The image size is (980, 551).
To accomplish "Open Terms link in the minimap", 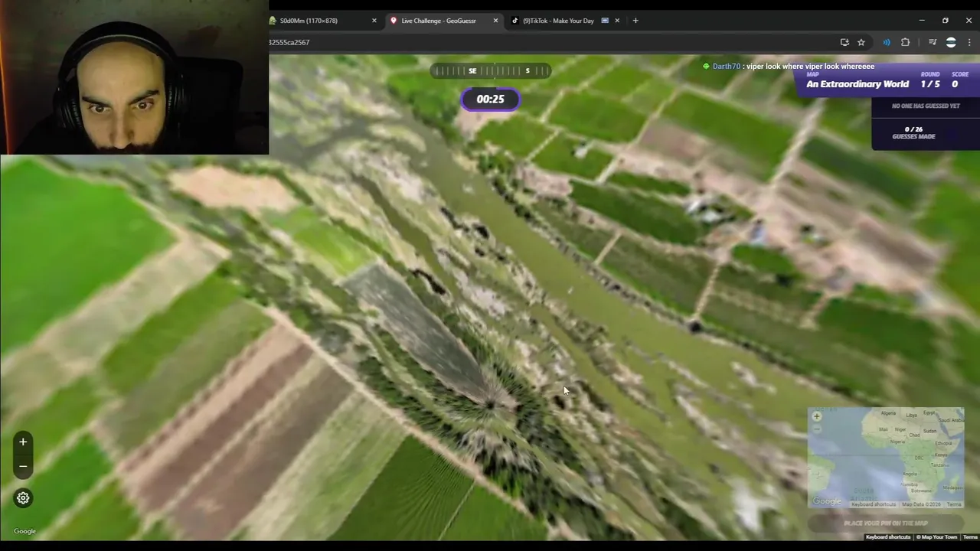I will [x=954, y=504].
